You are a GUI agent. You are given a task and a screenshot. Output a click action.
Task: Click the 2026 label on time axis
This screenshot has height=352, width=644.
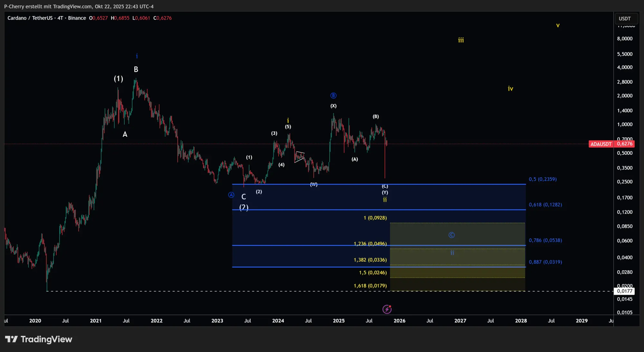tap(399, 320)
